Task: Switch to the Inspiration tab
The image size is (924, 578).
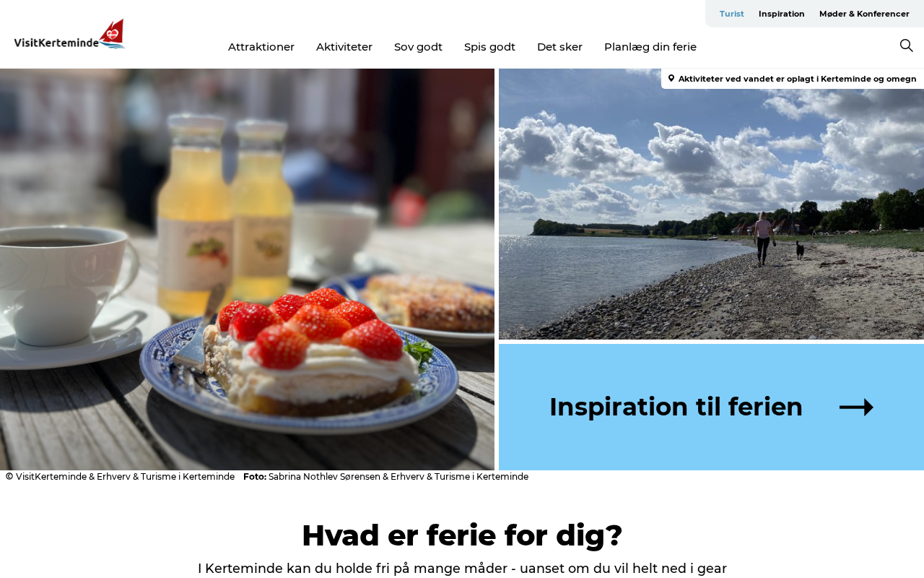Action: click(781, 14)
